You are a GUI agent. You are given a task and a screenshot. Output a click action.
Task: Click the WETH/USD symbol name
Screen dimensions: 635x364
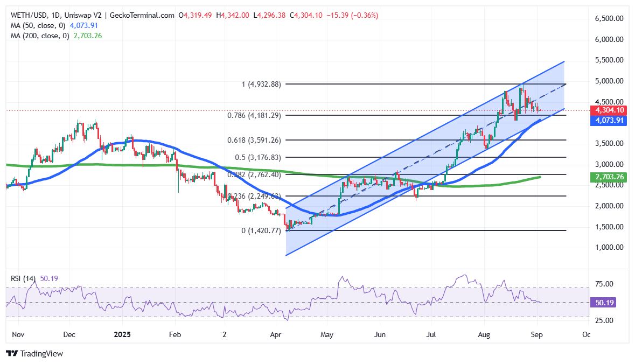(28, 10)
